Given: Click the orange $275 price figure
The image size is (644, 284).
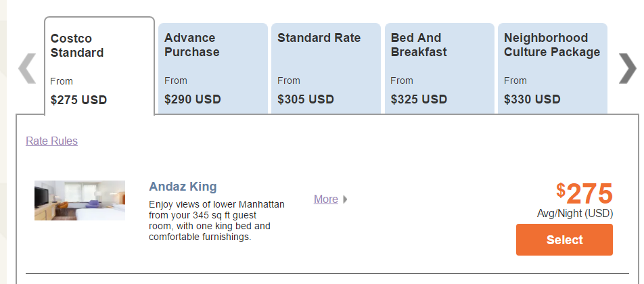Looking at the screenshot, I should click(x=584, y=193).
